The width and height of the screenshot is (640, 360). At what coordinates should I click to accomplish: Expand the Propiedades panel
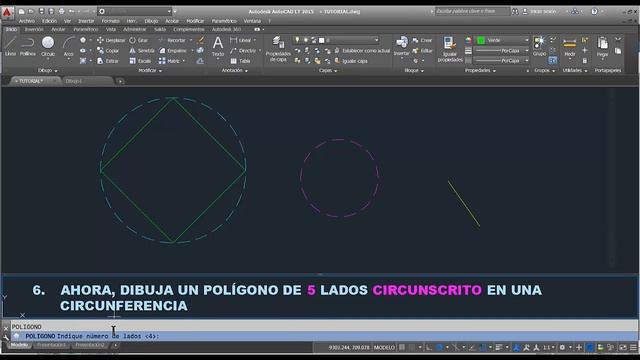[480, 71]
